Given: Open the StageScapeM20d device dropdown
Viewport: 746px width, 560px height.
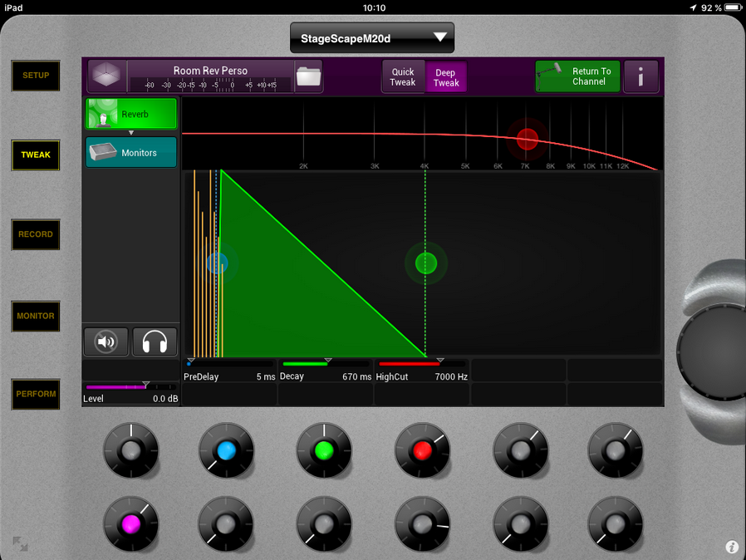Looking at the screenshot, I should click(372, 38).
